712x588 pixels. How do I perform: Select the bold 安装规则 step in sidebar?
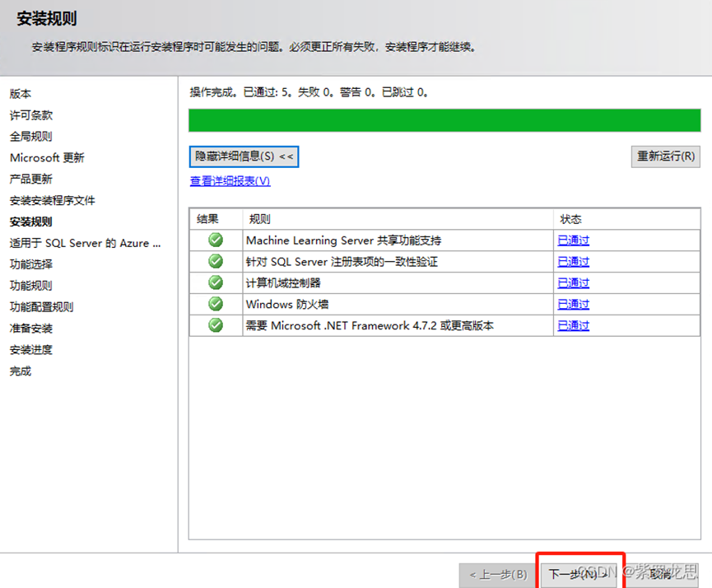tap(31, 222)
